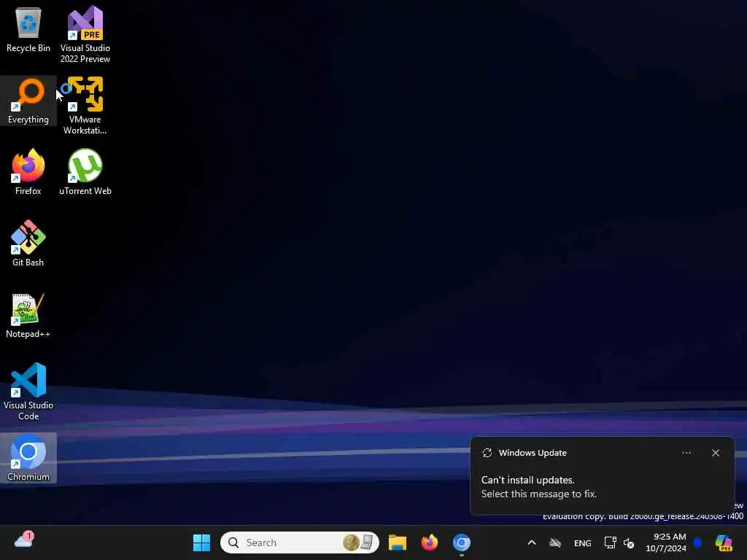Select the Notepad++ desktop shortcut

tap(28, 315)
